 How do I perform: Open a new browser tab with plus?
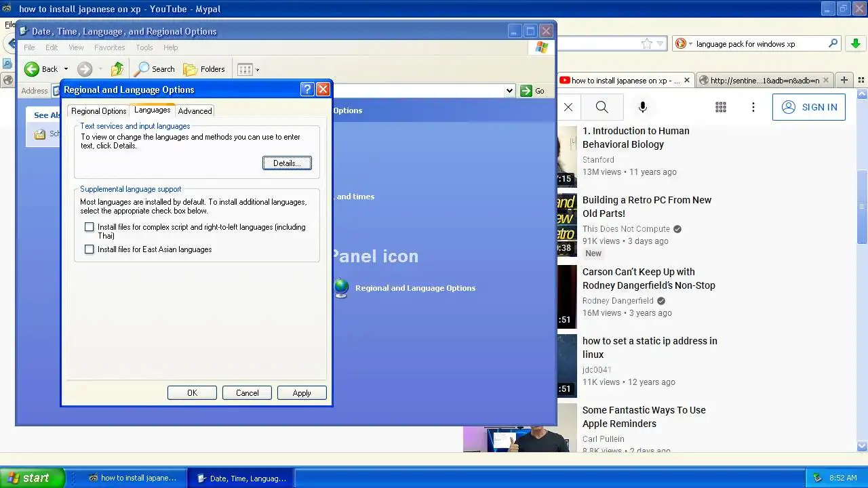click(844, 80)
